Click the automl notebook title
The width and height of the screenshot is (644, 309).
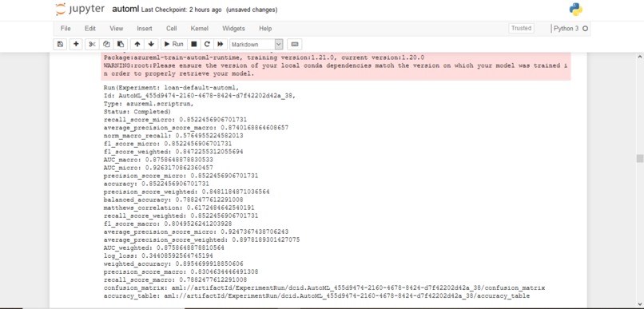coord(125,10)
